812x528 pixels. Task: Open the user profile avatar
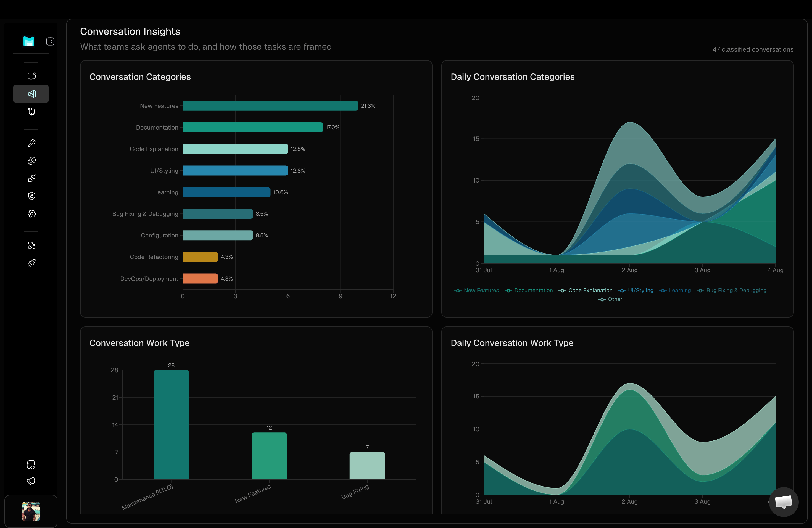click(x=31, y=511)
